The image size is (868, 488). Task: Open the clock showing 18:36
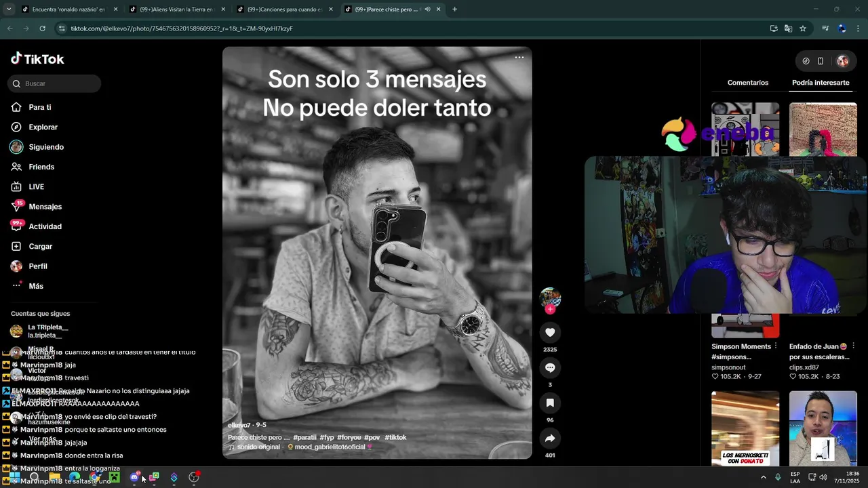[x=847, y=477]
